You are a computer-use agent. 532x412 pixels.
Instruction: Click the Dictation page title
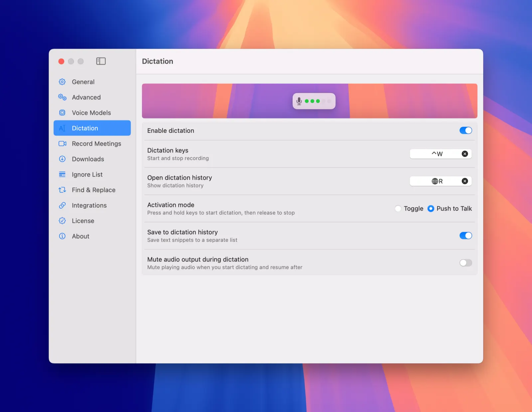[x=158, y=61]
